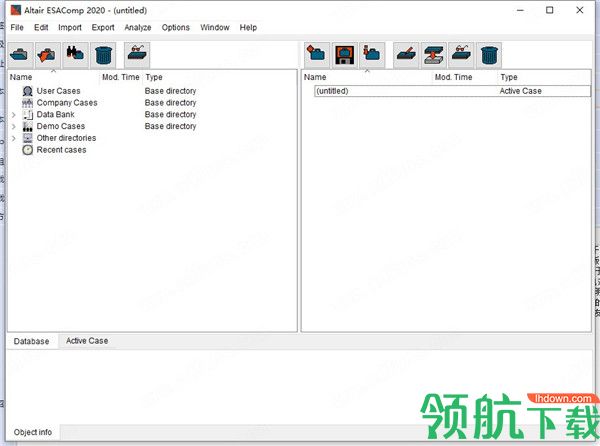Screen dimensions: 600x446
Task: Open the Analyze menu
Action: [x=138, y=28]
